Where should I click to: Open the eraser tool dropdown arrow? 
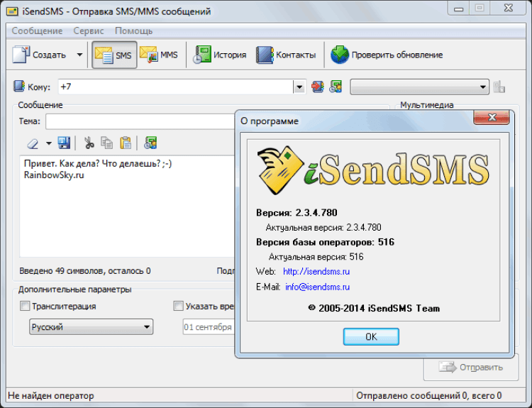tap(49, 143)
